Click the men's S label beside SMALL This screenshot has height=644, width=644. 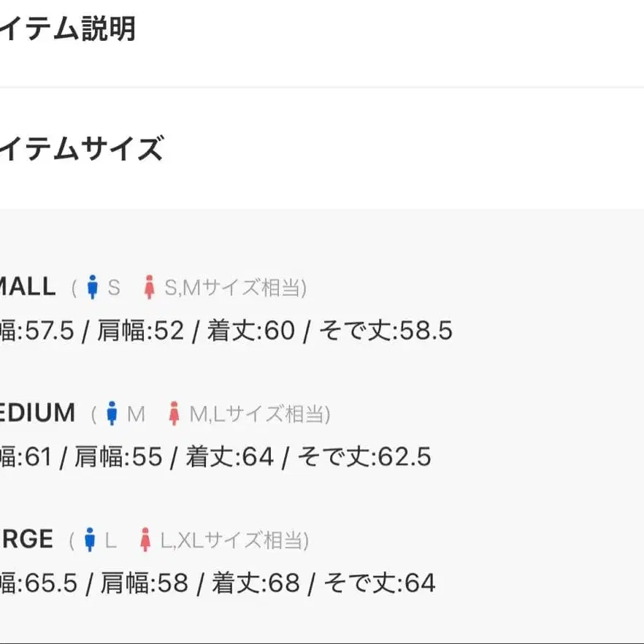(114, 288)
